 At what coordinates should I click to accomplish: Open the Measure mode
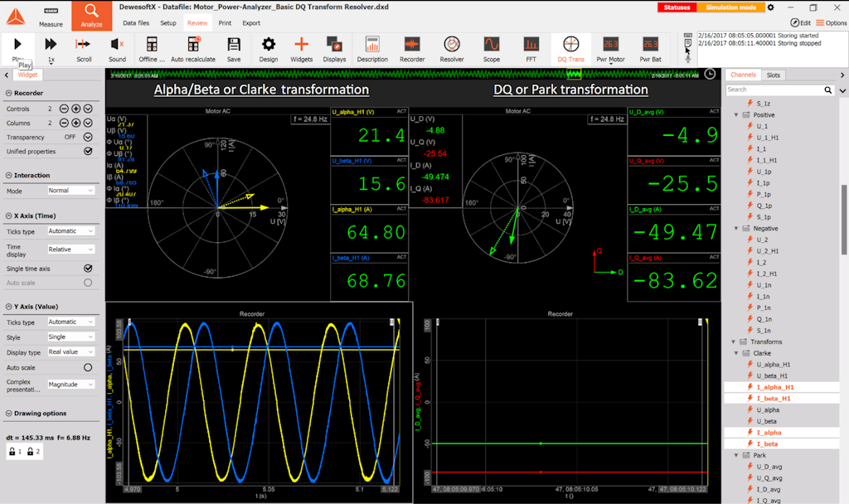click(x=51, y=17)
